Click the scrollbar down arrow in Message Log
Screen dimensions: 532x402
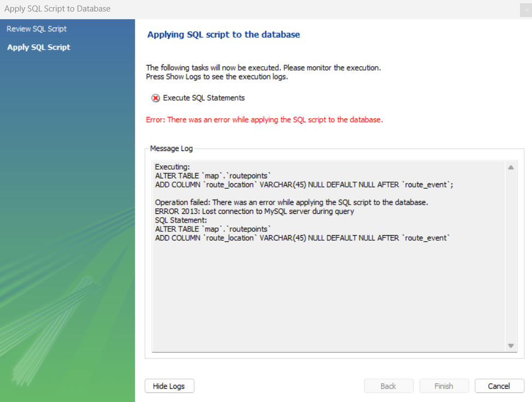pyautogui.click(x=510, y=345)
